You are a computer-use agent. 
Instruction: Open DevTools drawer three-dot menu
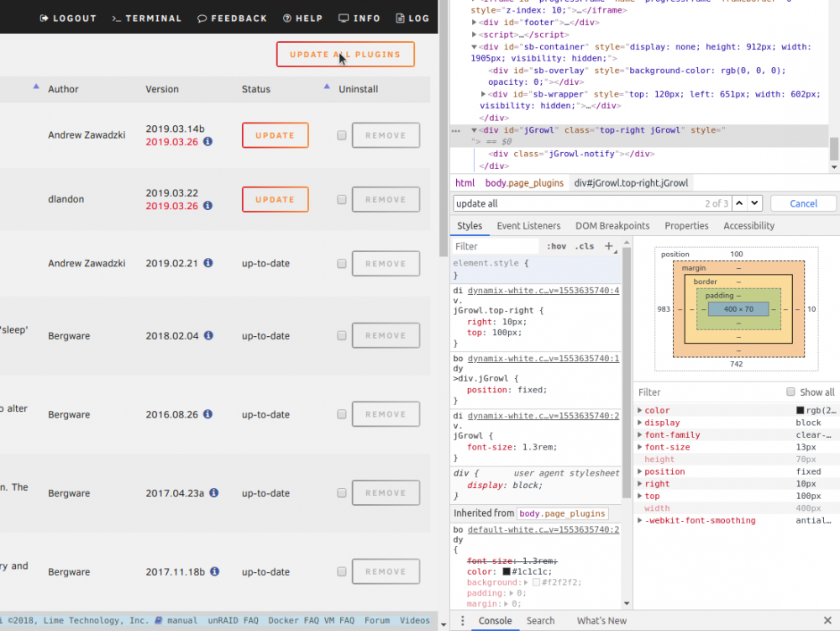tap(462, 620)
